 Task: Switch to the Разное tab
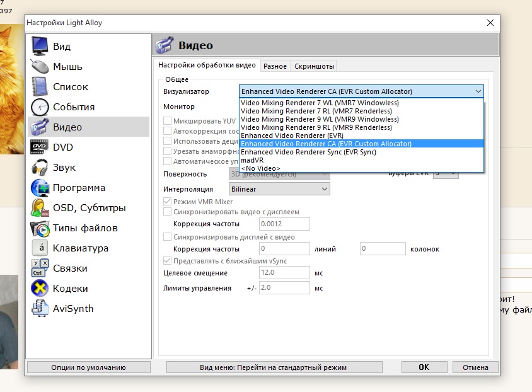275,66
